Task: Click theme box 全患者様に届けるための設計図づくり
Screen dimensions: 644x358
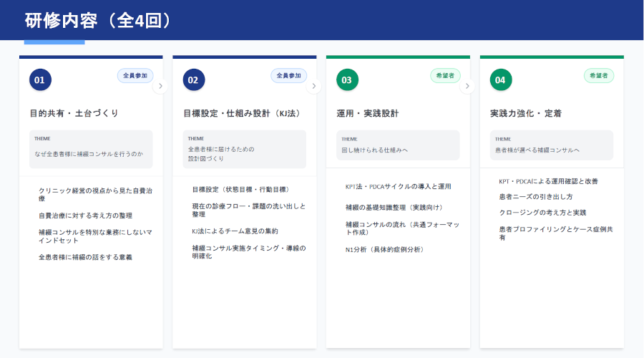Action: pyautogui.click(x=245, y=149)
